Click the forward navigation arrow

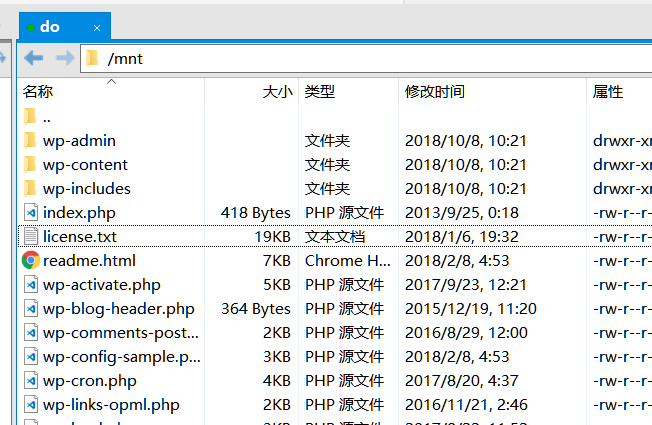coord(65,58)
